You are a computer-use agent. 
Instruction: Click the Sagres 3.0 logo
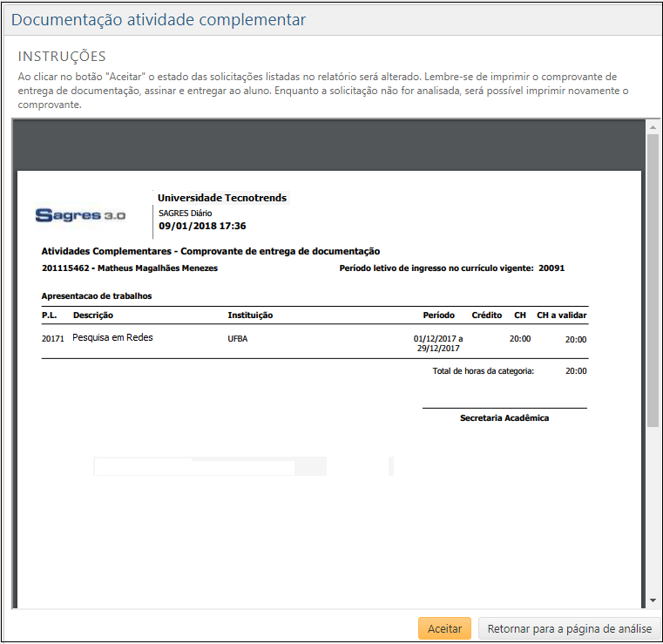tap(81, 215)
